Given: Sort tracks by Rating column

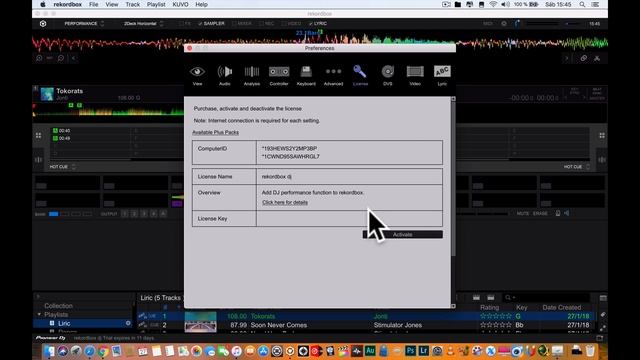Looking at the screenshot, I should pos(489,307).
